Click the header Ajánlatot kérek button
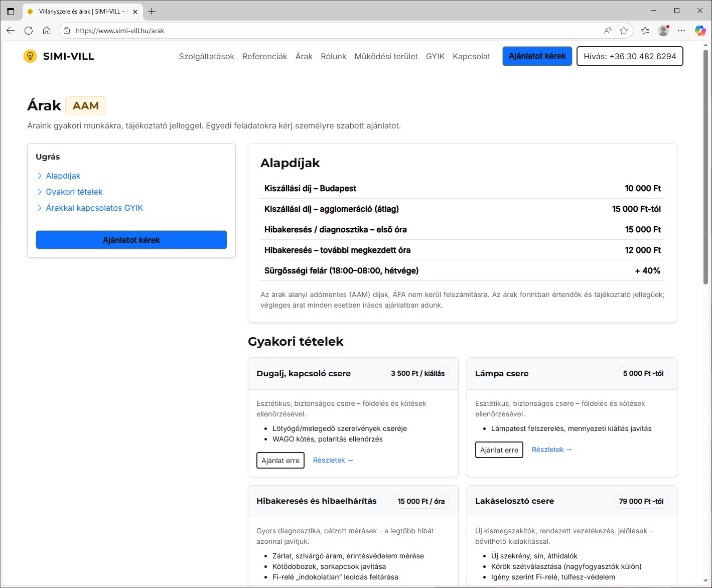 tap(537, 56)
